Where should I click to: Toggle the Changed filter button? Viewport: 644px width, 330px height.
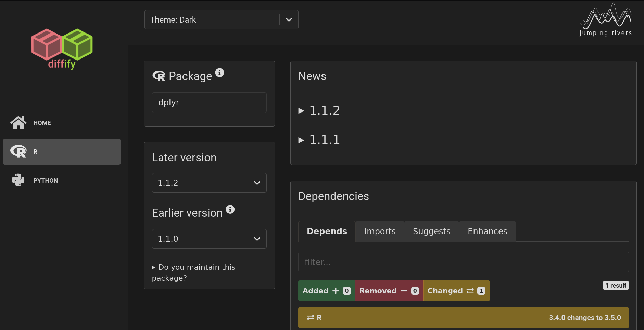pos(456,291)
